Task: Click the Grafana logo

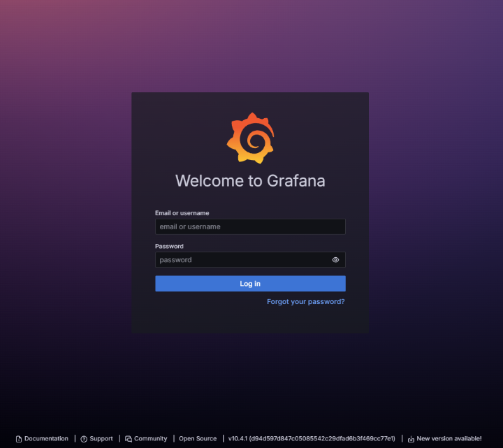Action: click(251, 138)
